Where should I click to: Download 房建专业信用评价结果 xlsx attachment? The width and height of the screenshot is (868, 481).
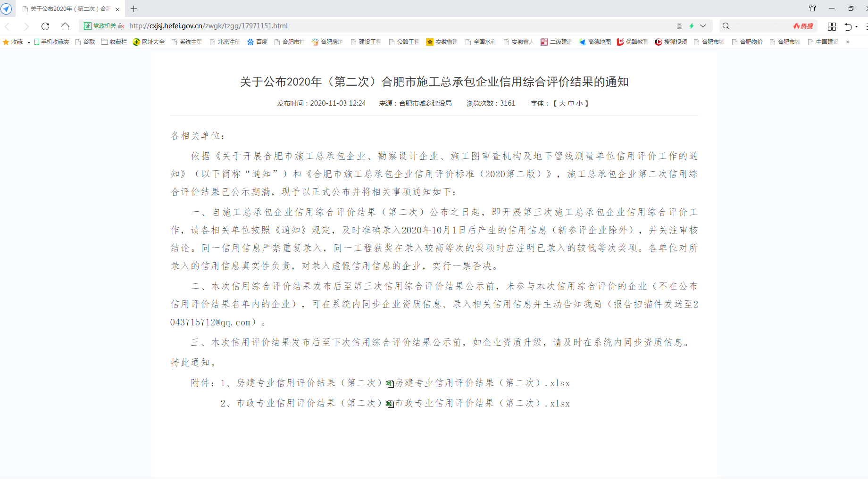[482, 383]
